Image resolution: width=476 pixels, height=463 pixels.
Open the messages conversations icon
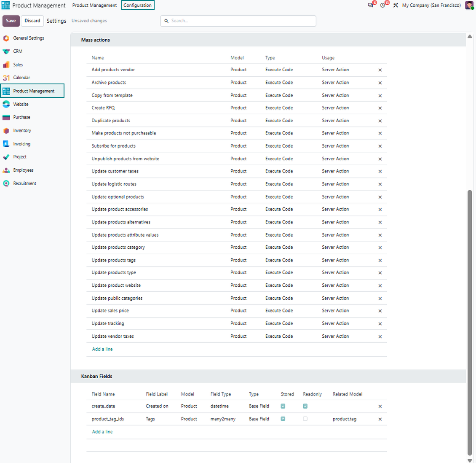click(x=370, y=5)
